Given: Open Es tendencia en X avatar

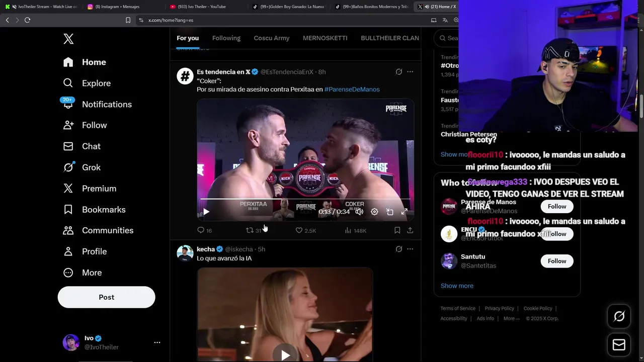Looking at the screenshot, I should point(185,76).
